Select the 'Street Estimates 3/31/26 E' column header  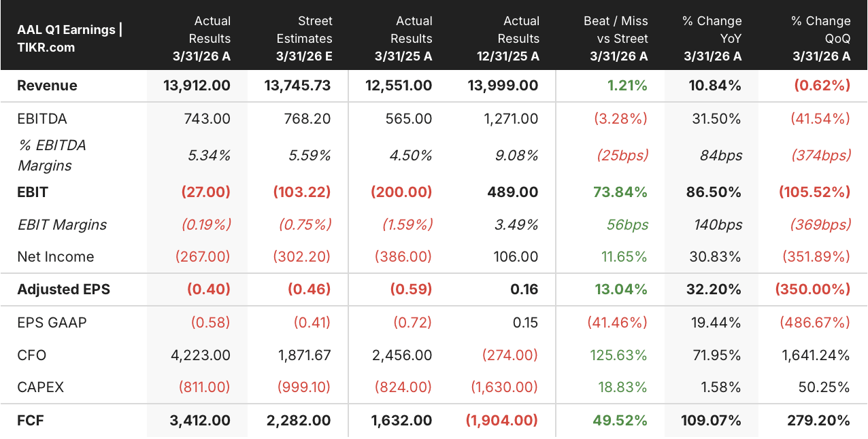point(304,39)
